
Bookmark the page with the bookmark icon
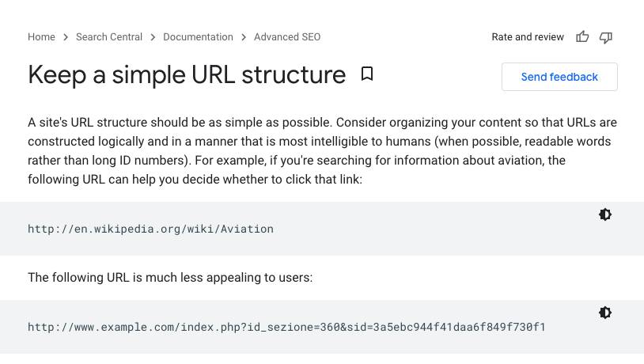(x=367, y=74)
